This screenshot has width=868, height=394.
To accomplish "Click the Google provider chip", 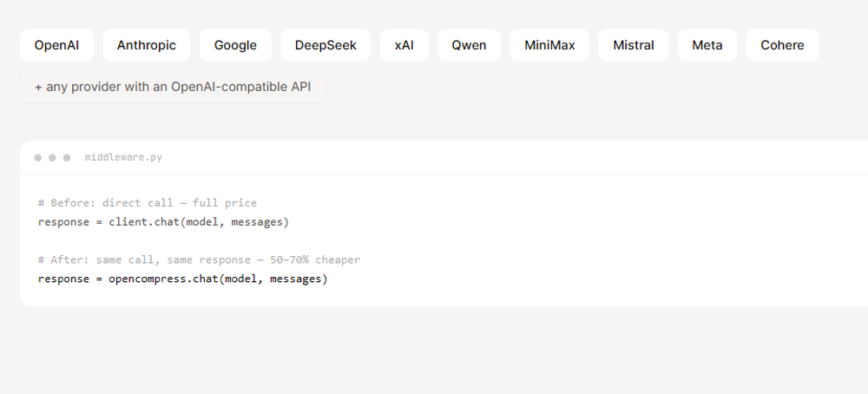I will [x=235, y=45].
